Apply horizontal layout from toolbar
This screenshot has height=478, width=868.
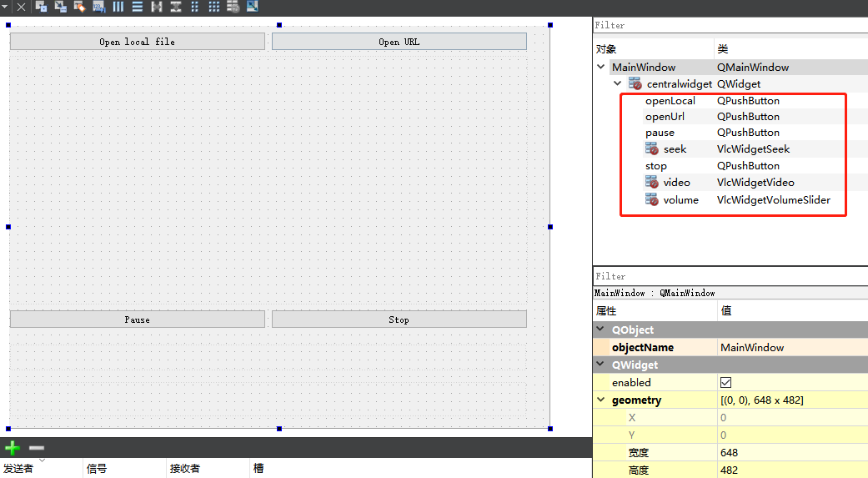tap(118, 7)
